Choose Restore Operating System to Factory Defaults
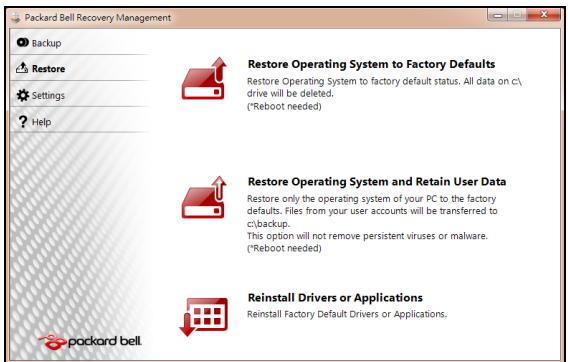The height and width of the screenshot is (362, 568). point(371,64)
